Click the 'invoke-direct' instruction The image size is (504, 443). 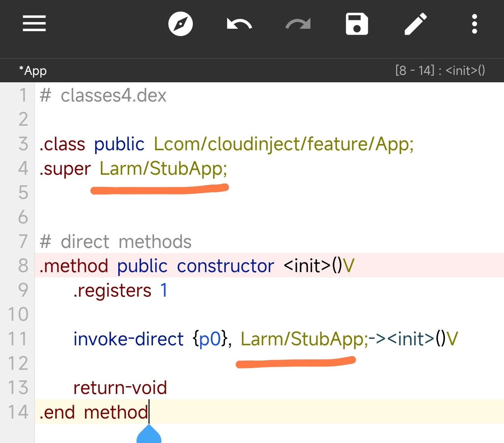click(128, 339)
